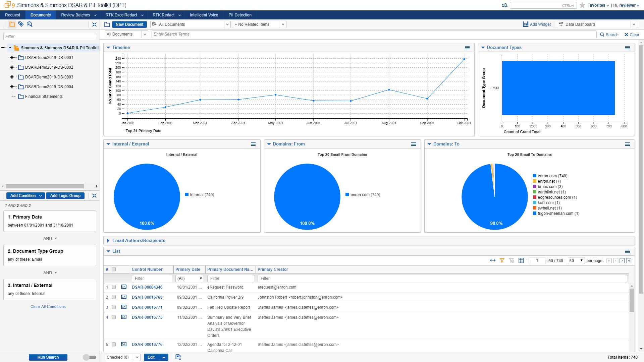This screenshot has width=644, height=362.
Task: Click the Internal (740) legend swatch
Action: pos(187,195)
